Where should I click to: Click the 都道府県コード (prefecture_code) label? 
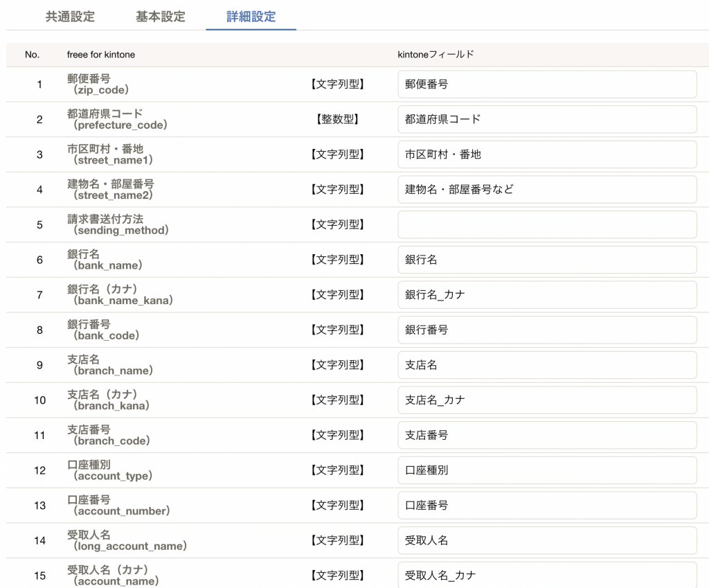click(117, 119)
